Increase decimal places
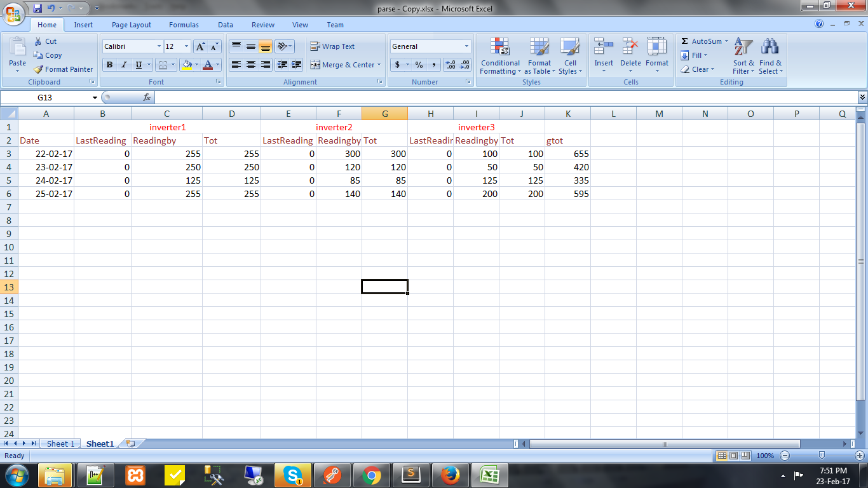868x488 pixels. pos(451,65)
